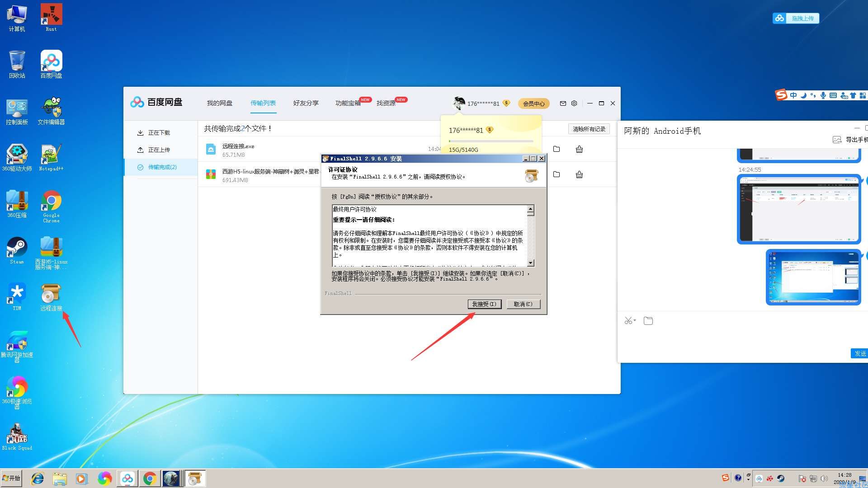Open the 远程连接 installer on desktop

51,297
